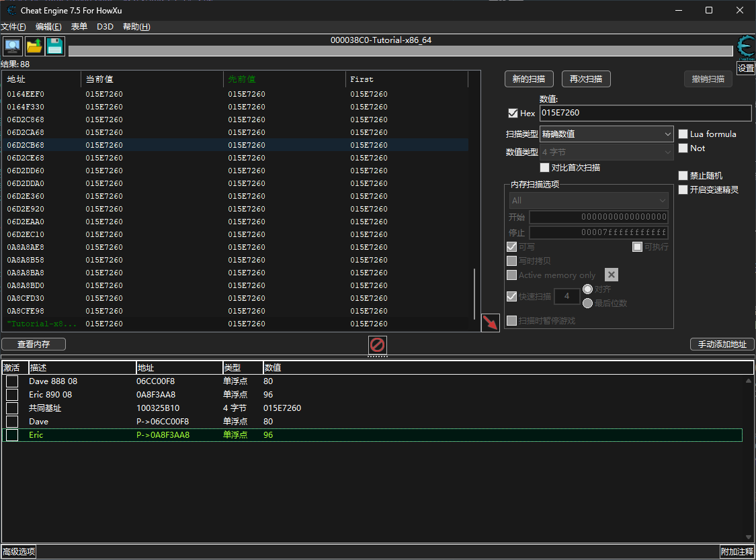
Task: Click the 再次扫描 button
Action: pyautogui.click(x=585, y=79)
